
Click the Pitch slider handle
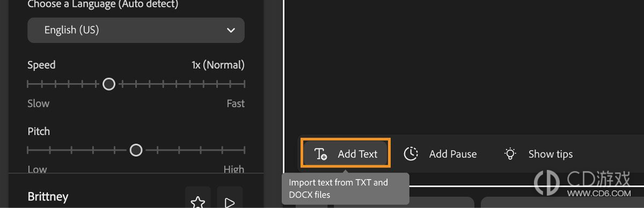coord(136,150)
